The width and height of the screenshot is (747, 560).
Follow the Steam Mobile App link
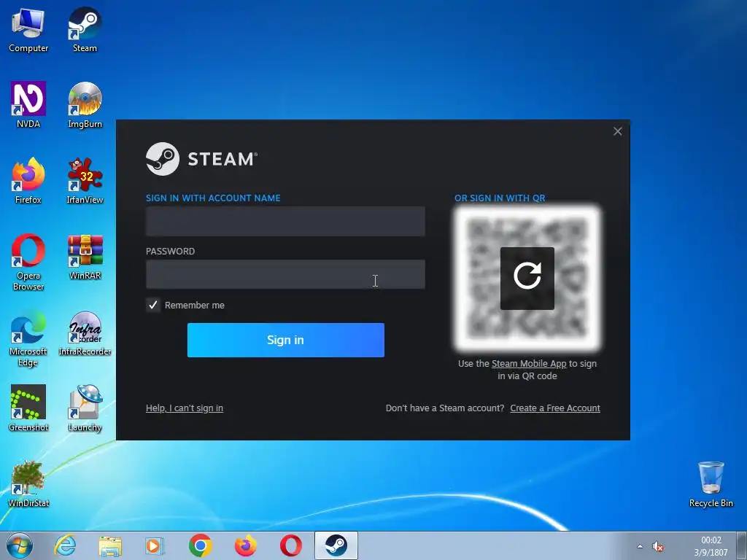pos(529,364)
